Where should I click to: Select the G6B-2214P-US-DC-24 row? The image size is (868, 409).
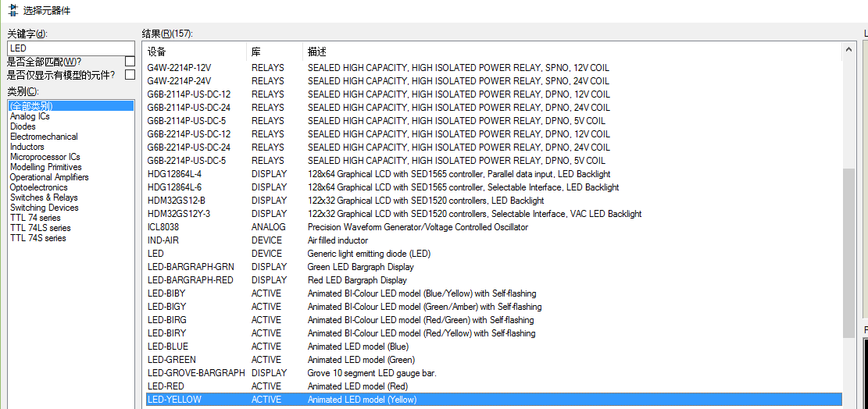click(x=494, y=147)
